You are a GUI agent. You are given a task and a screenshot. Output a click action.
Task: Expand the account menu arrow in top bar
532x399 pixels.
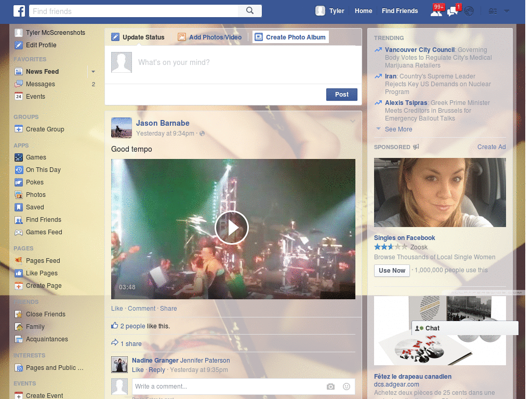pyautogui.click(x=507, y=11)
